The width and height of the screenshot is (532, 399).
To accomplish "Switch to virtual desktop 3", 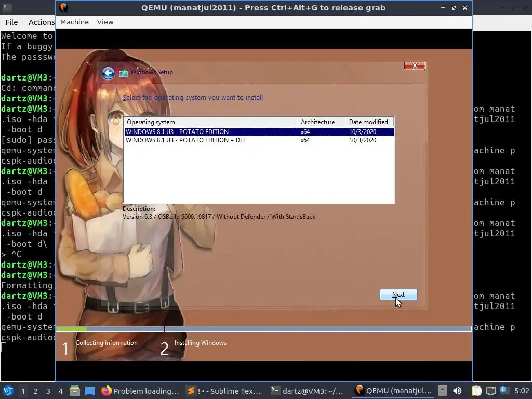I will pyautogui.click(x=48, y=391).
